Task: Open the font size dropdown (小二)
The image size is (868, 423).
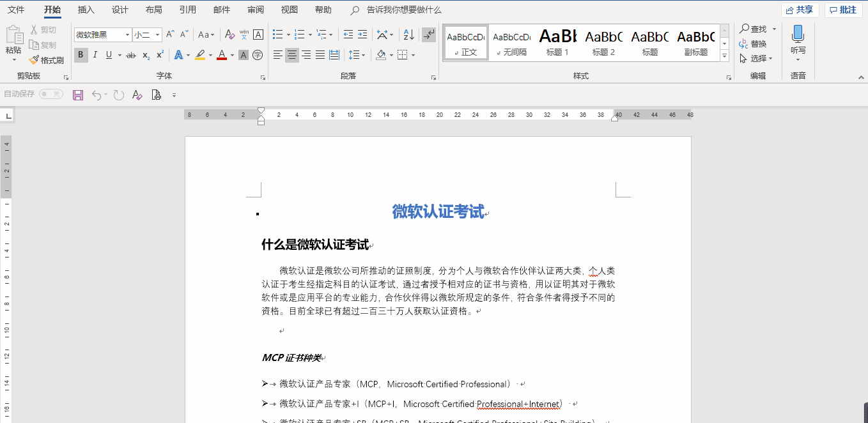Action: coord(157,35)
